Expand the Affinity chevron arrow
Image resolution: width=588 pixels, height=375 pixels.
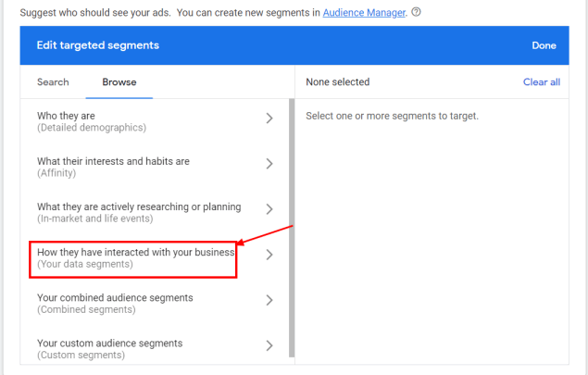(x=269, y=164)
